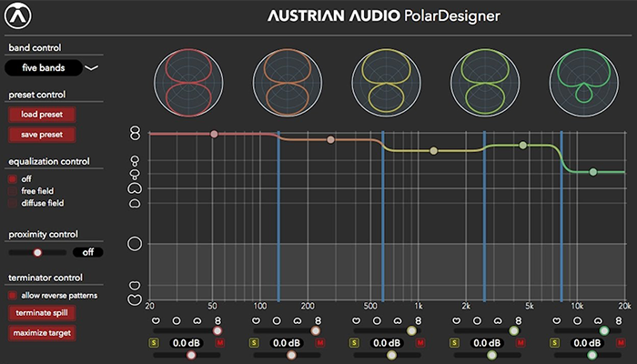Screen dimensions: 637x364
Task: Select the equalization 'off' option
Action: 13,179
